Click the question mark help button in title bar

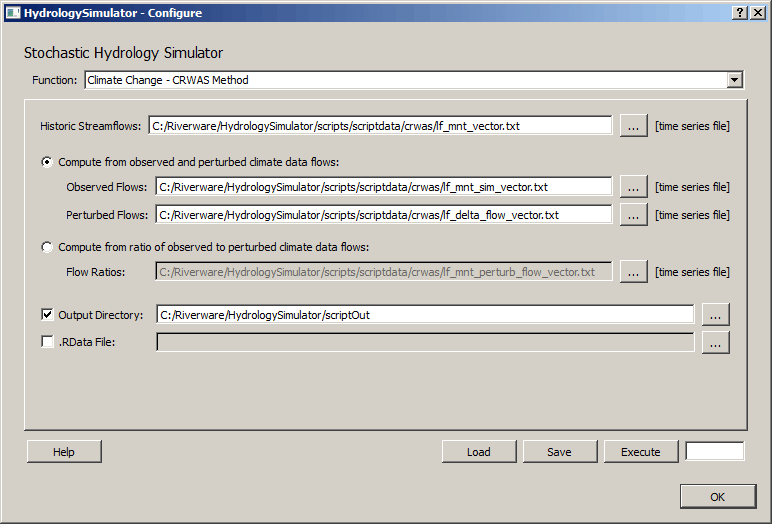(740, 13)
